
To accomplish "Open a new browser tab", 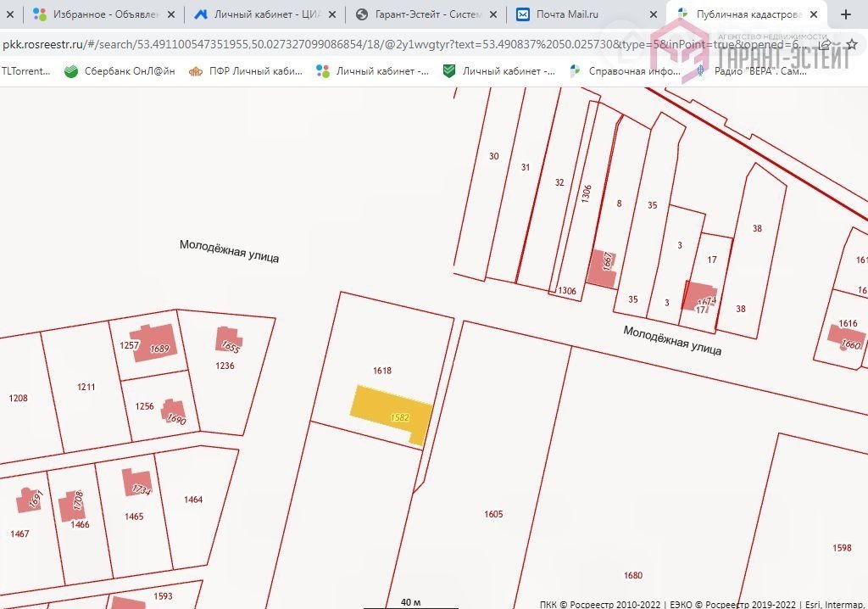I will click(x=846, y=14).
